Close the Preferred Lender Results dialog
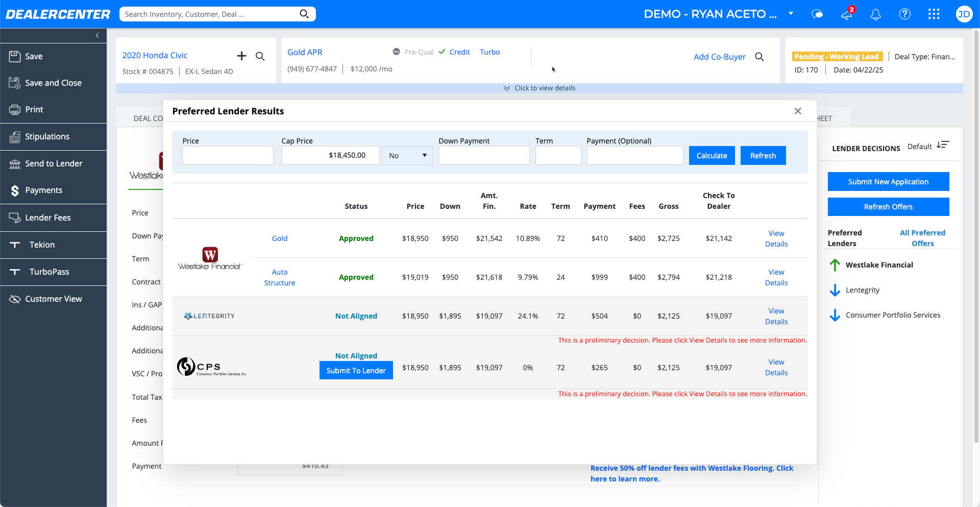The width and height of the screenshot is (980, 507). click(x=798, y=111)
